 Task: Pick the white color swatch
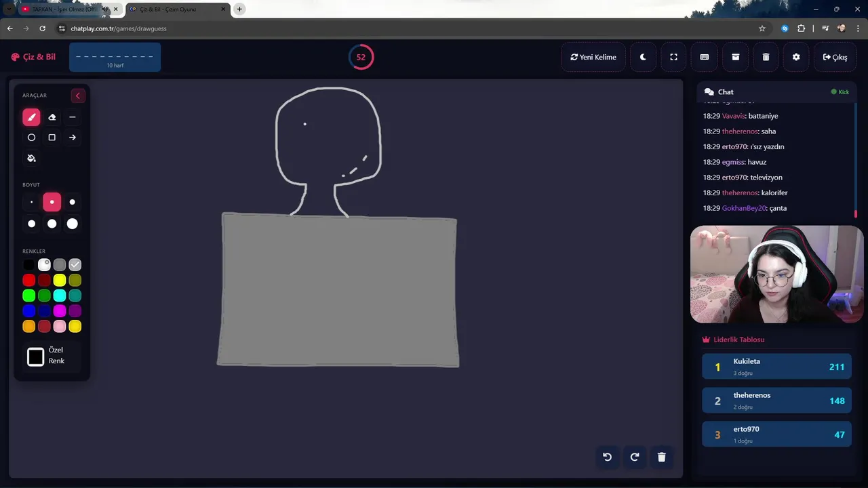coord(44,265)
